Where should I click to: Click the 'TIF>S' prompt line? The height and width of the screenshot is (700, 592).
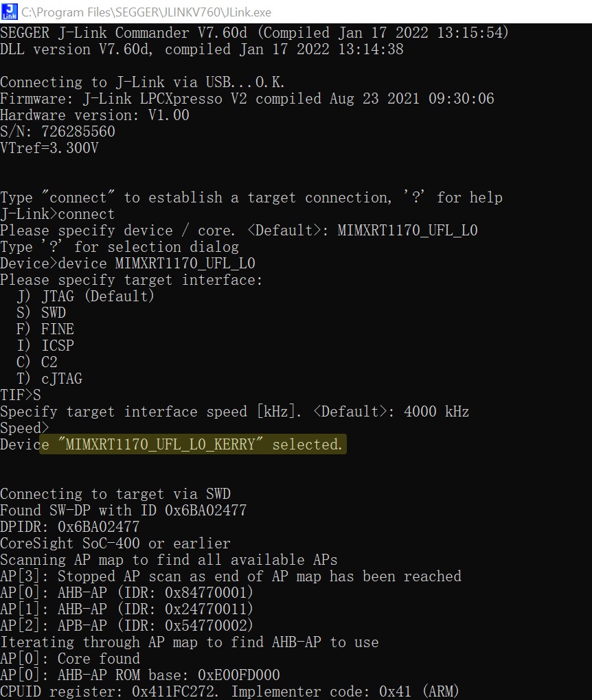click(21, 395)
